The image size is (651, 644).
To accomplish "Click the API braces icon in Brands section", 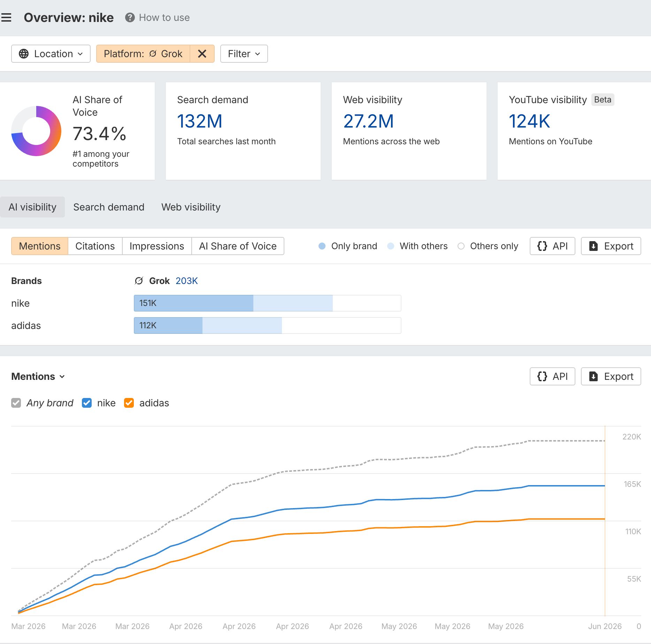I will pyautogui.click(x=542, y=246).
